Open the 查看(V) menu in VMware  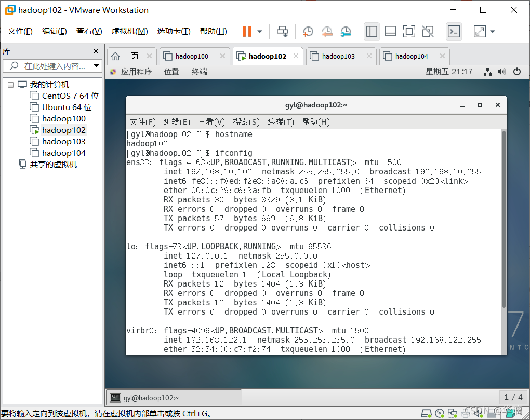tap(89, 31)
